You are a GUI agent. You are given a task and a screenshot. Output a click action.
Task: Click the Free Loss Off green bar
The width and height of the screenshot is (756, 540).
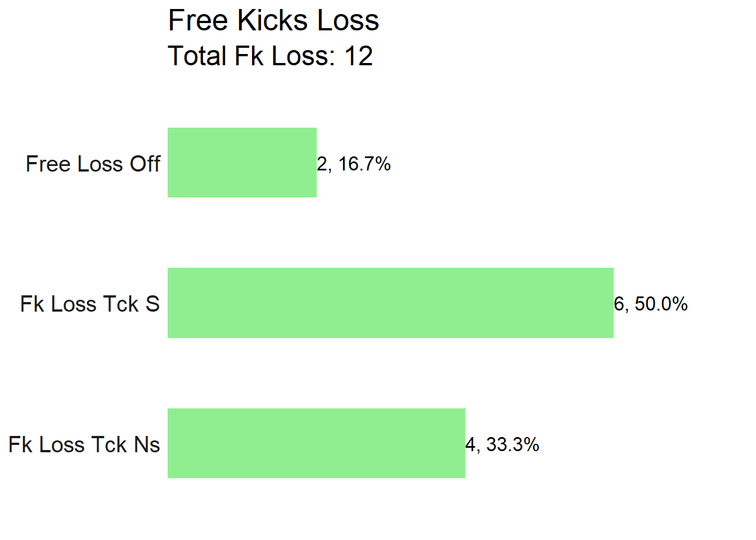pos(242,163)
